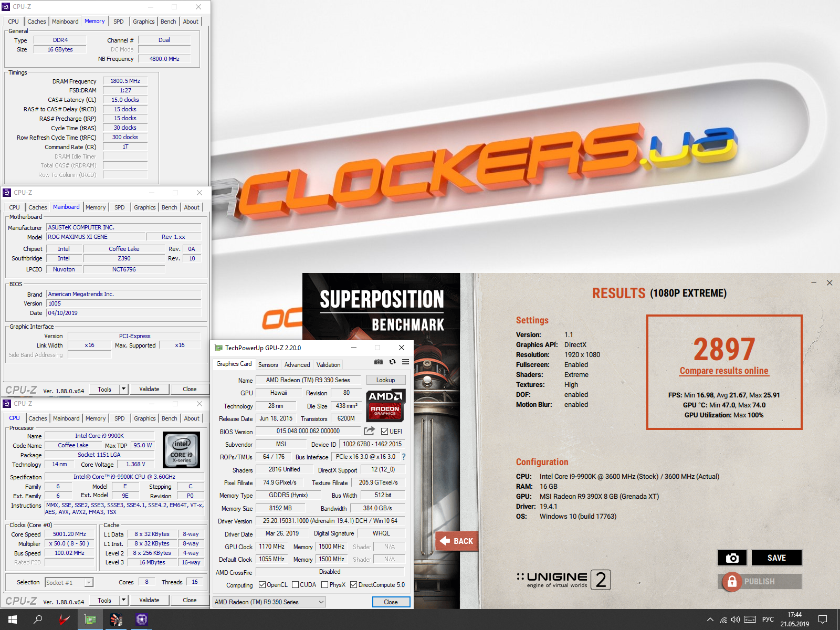Click the ROG MAXIMUS XI GENE model field

tap(95, 237)
